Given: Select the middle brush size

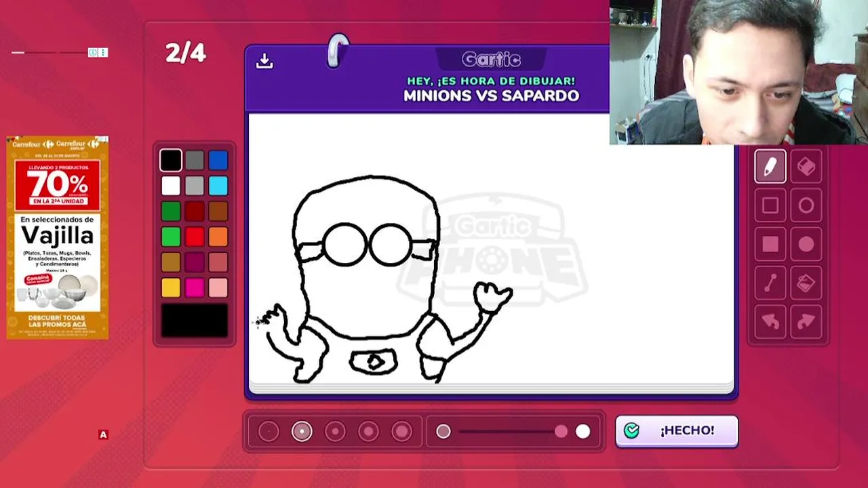Looking at the screenshot, I should [x=335, y=431].
